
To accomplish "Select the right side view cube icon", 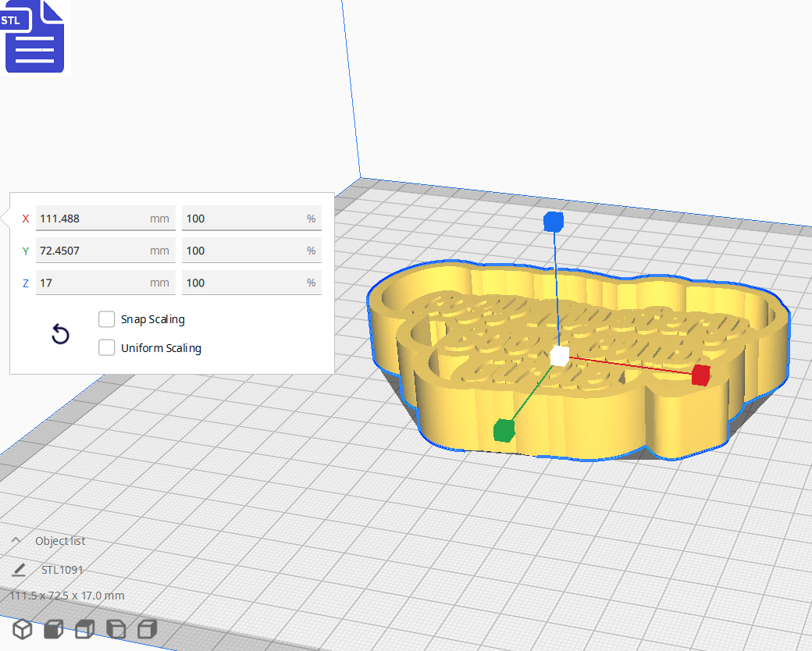I will 147,629.
